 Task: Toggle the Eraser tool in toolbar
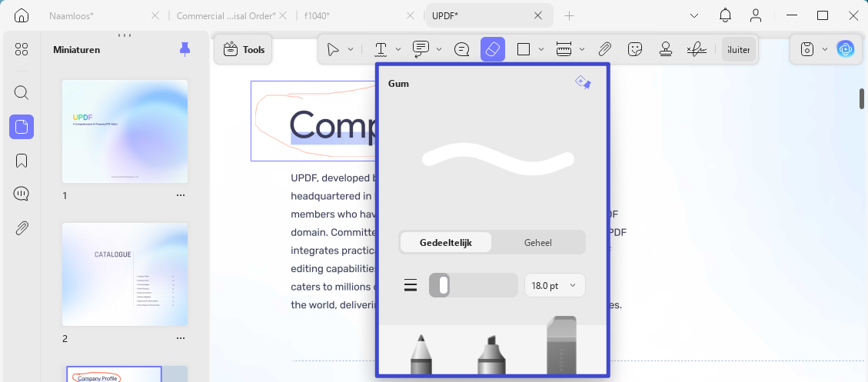[x=493, y=49]
